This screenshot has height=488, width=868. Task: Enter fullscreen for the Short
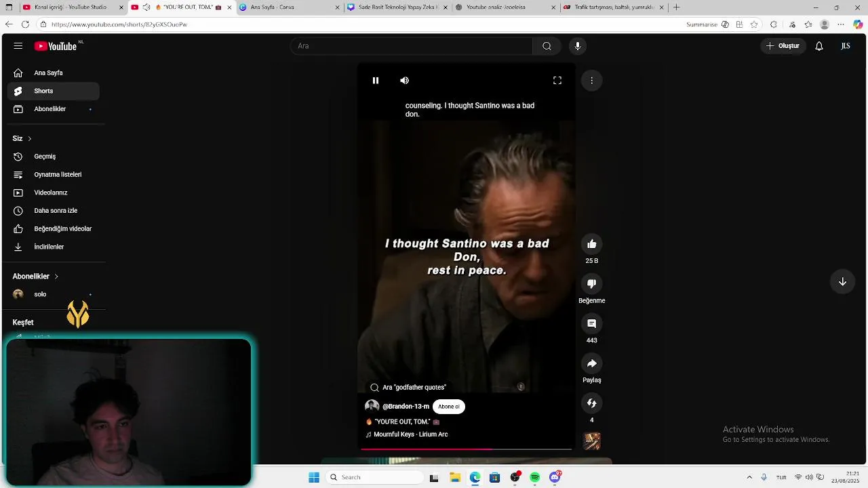click(557, 81)
